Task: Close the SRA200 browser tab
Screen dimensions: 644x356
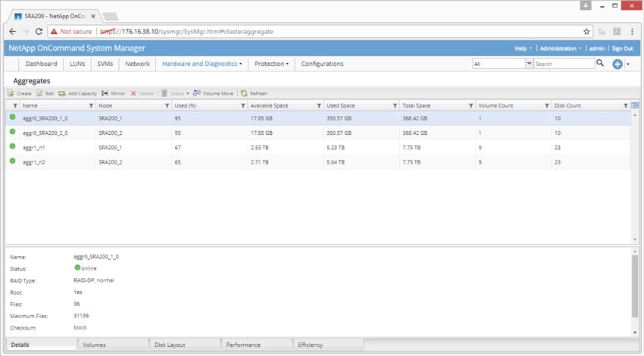Action: pyautogui.click(x=93, y=17)
